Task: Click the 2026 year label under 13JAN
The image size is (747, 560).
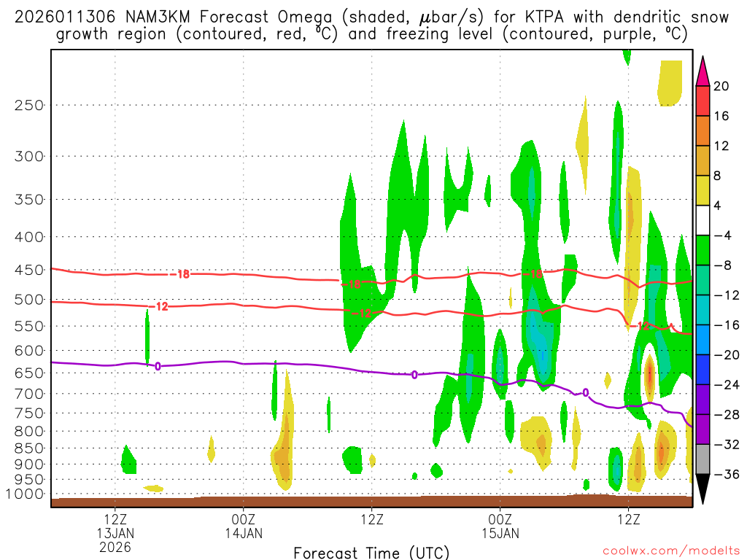Action: 115,547
